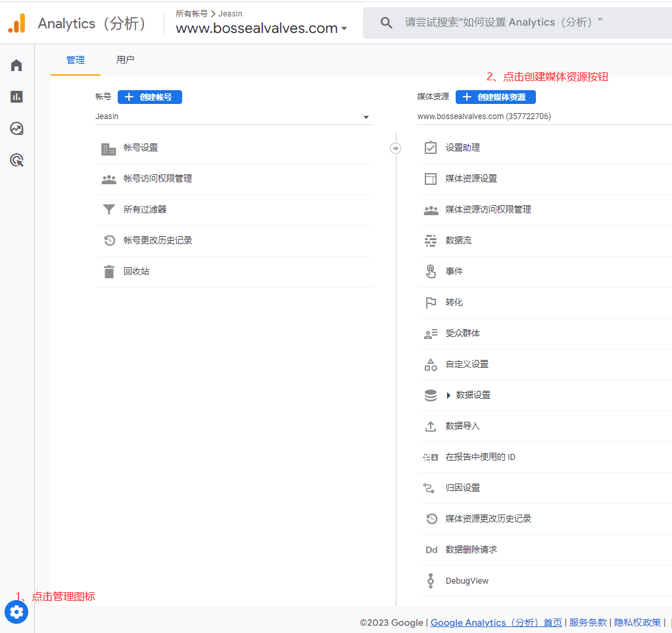Click the blue admin gear icon
The image size is (672, 633).
point(16,612)
